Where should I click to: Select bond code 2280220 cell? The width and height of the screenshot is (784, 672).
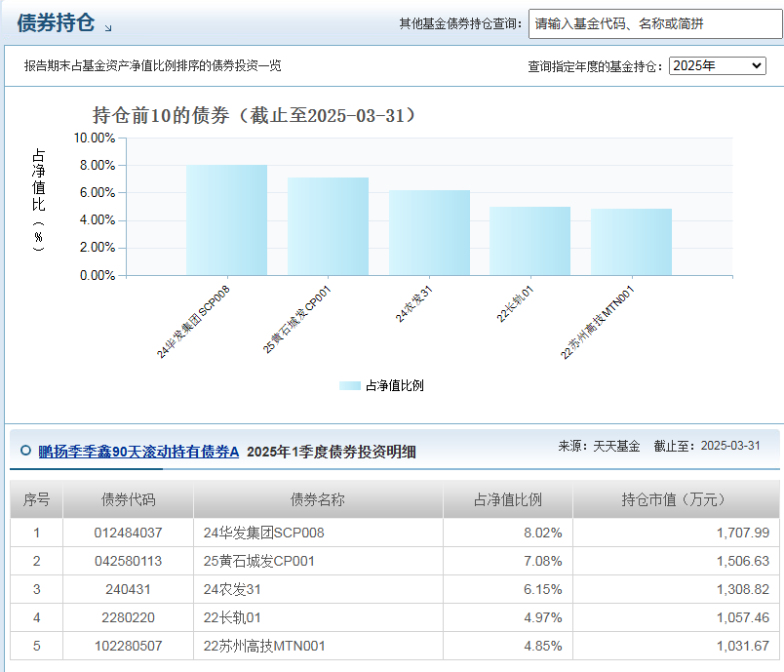point(128,617)
